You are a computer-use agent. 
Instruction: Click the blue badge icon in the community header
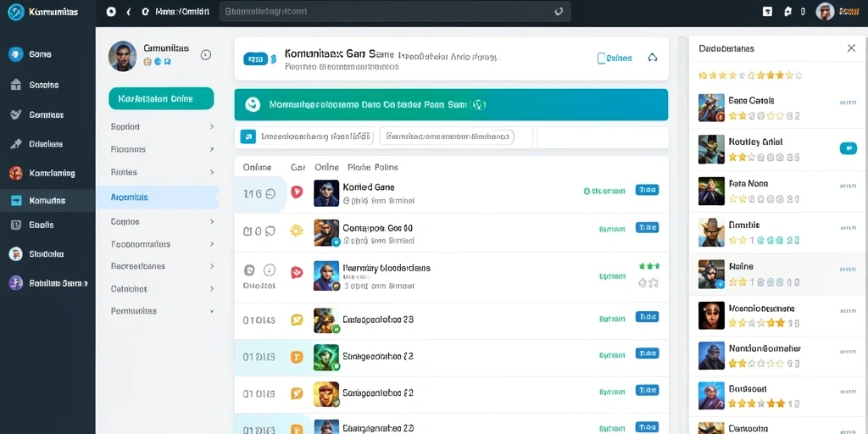pos(256,58)
